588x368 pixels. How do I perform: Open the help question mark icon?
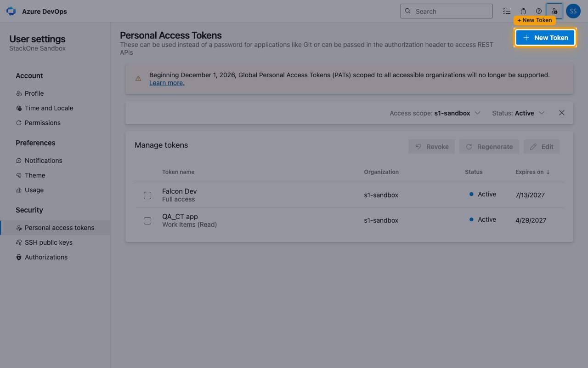click(x=539, y=11)
